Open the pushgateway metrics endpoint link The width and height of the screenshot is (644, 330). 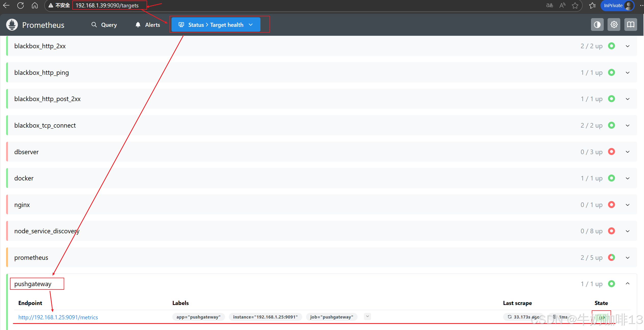tap(58, 317)
